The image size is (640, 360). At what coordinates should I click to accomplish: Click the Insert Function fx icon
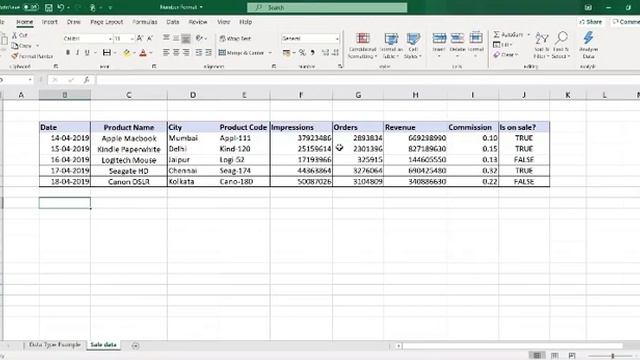[86, 80]
